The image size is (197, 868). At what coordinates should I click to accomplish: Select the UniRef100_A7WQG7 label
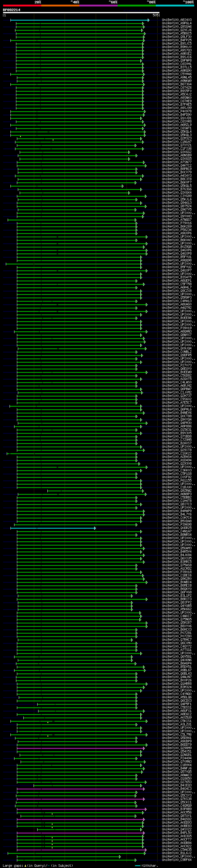pos(177,220)
